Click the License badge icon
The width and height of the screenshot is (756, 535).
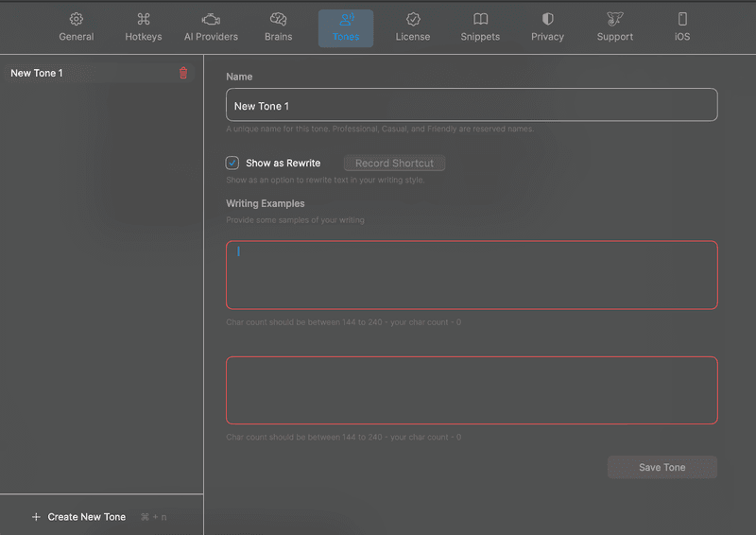[x=413, y=19]
